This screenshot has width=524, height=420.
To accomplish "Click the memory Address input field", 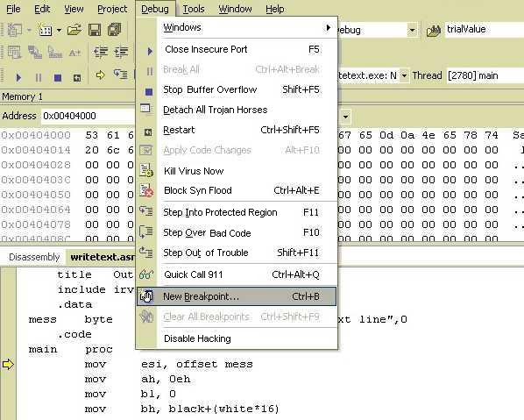I will point(89,116).
